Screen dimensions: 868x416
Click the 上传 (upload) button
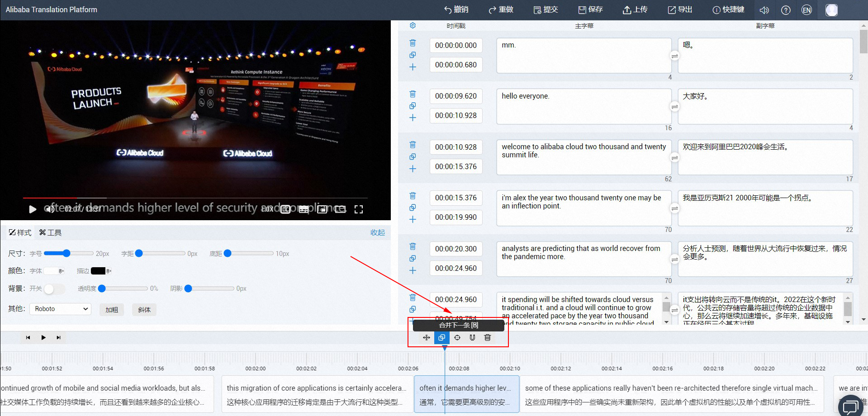tap(635, 9)
